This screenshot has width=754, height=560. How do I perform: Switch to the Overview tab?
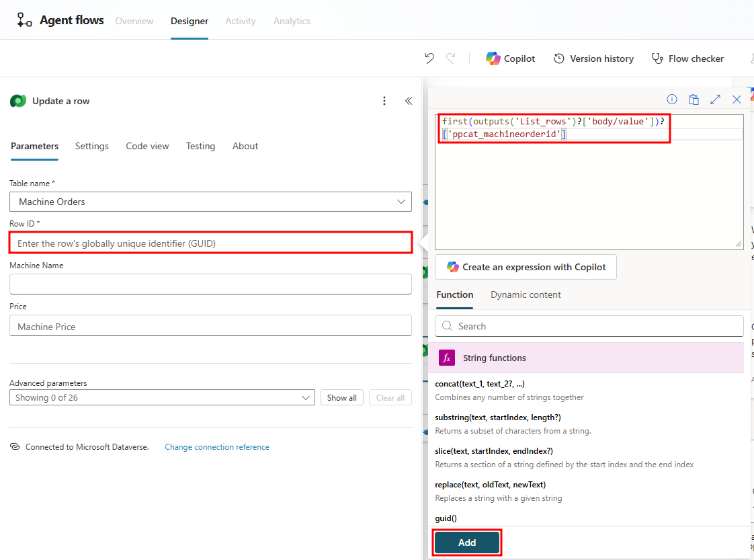pos(134,21)
